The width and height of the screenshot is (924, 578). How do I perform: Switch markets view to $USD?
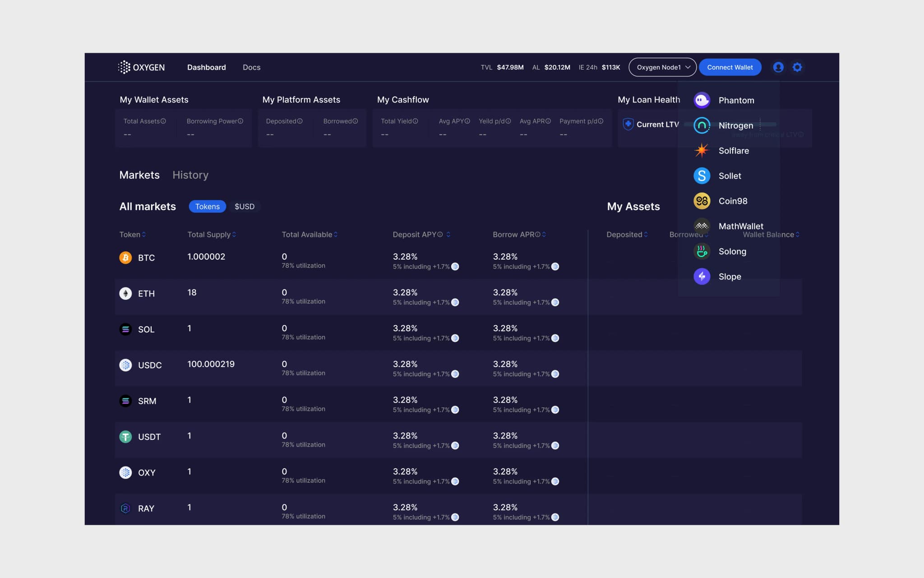pyautogui.click(x=244, y=206)
